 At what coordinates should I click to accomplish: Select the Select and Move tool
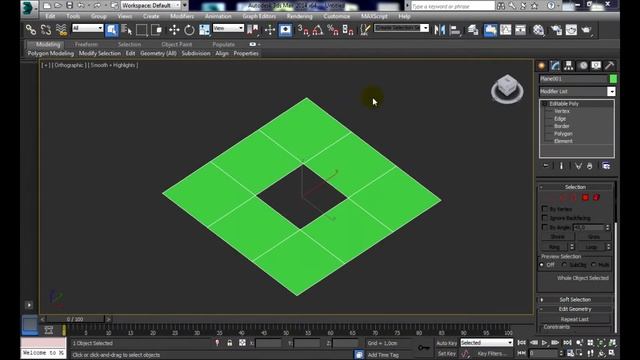point(174,30)
